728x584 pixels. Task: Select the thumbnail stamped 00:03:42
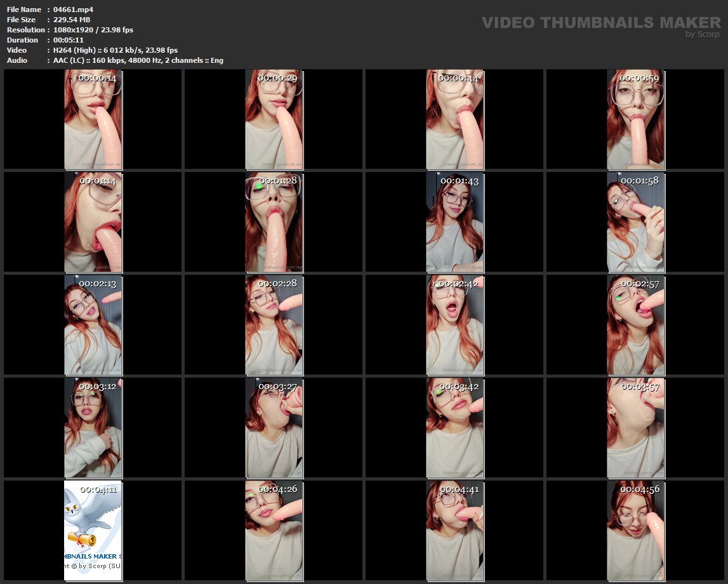pyautogui.click(x=454, y=428)
